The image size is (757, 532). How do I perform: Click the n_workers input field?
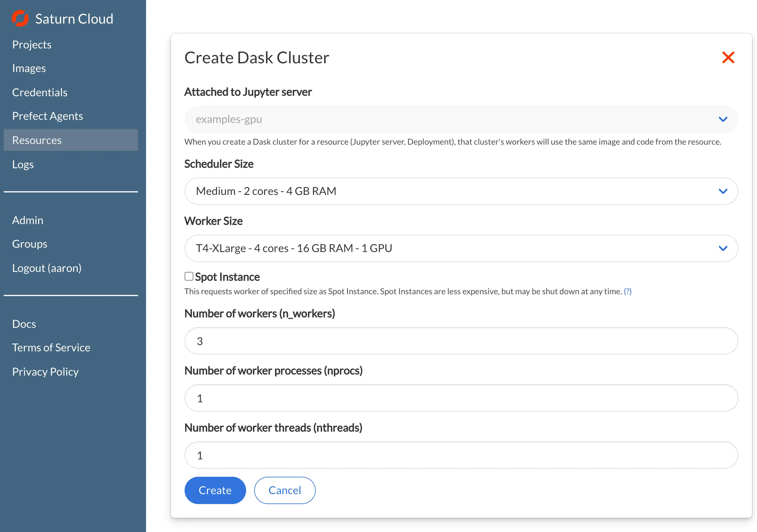461,341
